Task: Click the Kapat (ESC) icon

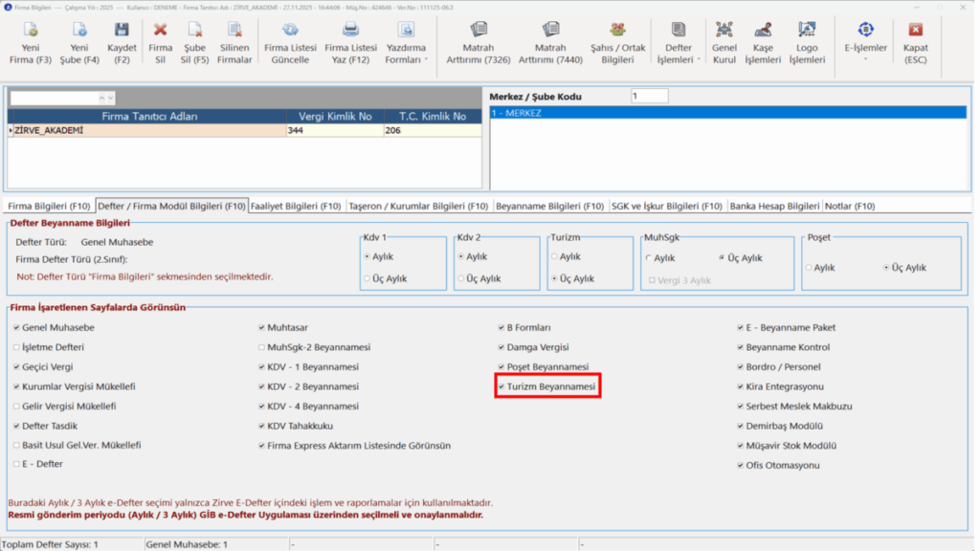Action: pyautogui.click(x=916, y=30)
